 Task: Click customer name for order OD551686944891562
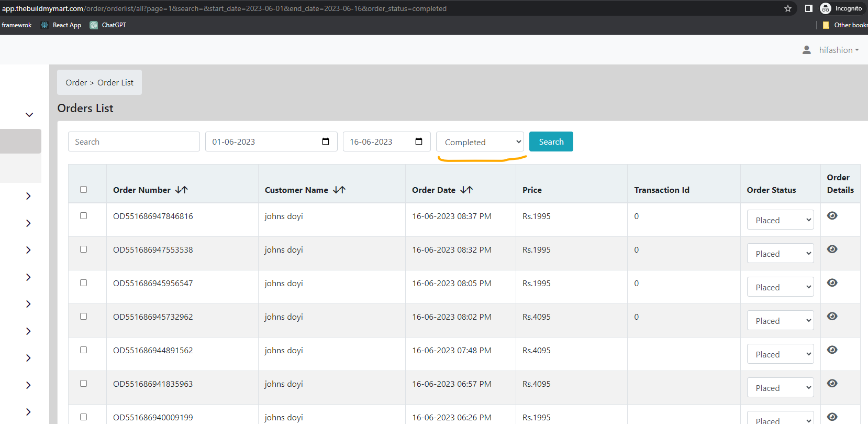[x=284, y=350]
